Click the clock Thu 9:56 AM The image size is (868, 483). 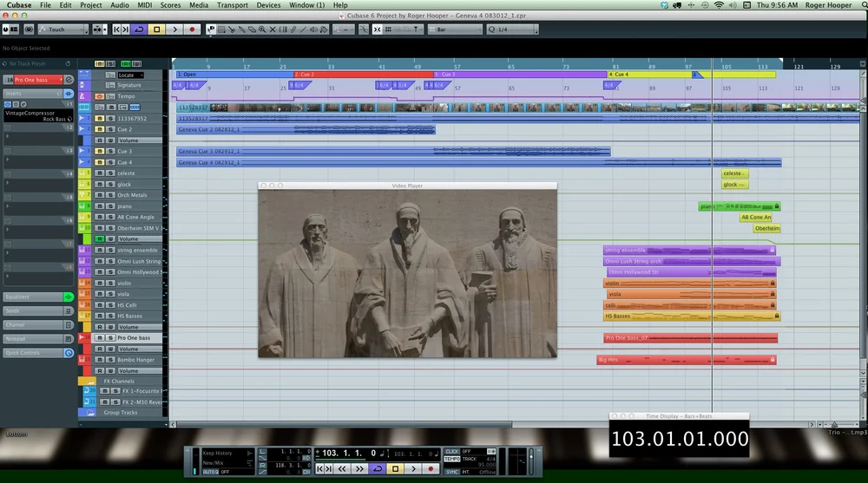tap(777, 5)
